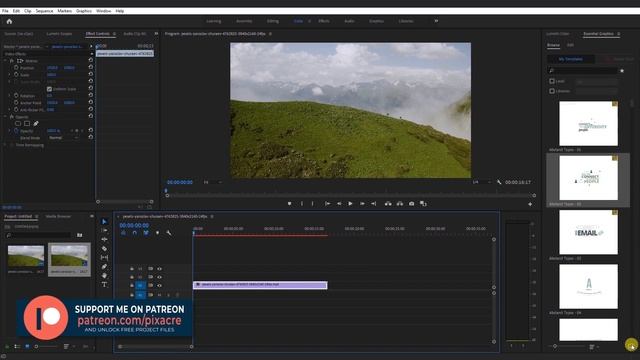Add a marker in the timeline

coord(158,233)
